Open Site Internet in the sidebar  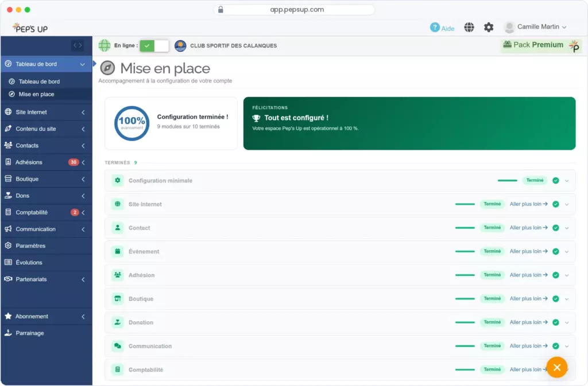point(47,112)
